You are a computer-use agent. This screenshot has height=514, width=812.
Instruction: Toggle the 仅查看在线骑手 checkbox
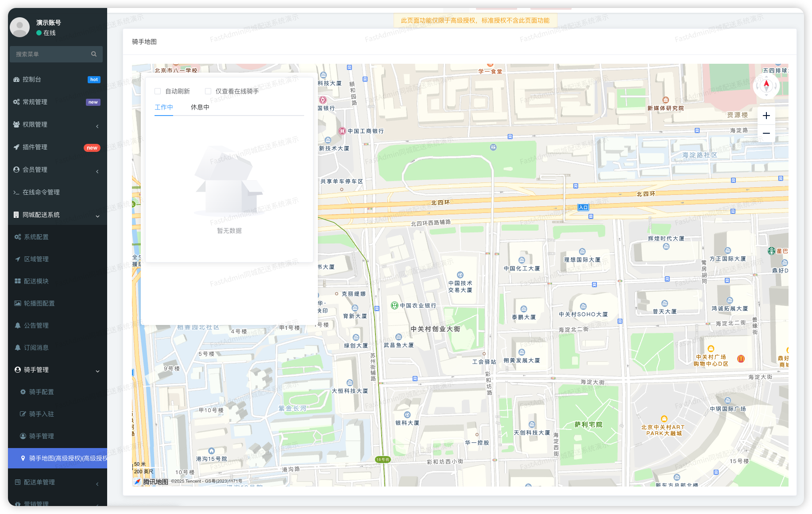(208, 91)
